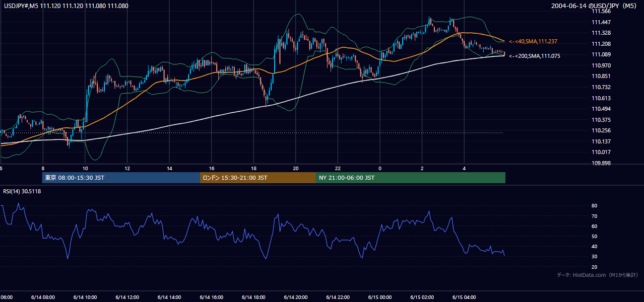Click the 6/15 02:00 date axis label
Image resolution: width=644 pixels, height=302 pixels.
point(422,297)
